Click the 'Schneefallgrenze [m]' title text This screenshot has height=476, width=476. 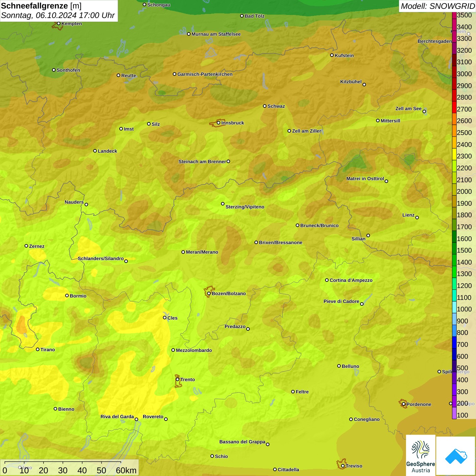tap(41, 6)
